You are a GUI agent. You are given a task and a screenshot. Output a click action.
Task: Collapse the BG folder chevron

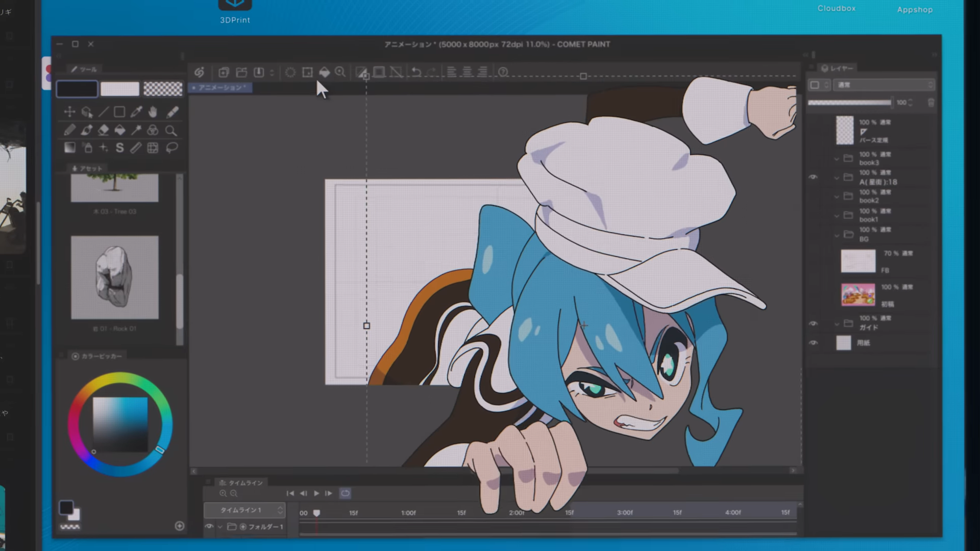(837, 235)
